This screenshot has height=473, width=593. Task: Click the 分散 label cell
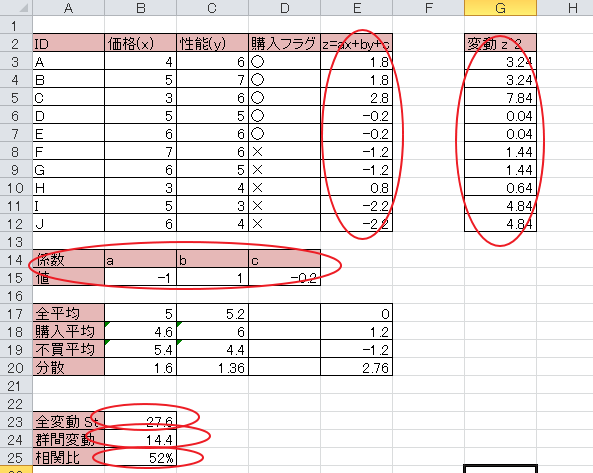(68, 367)
